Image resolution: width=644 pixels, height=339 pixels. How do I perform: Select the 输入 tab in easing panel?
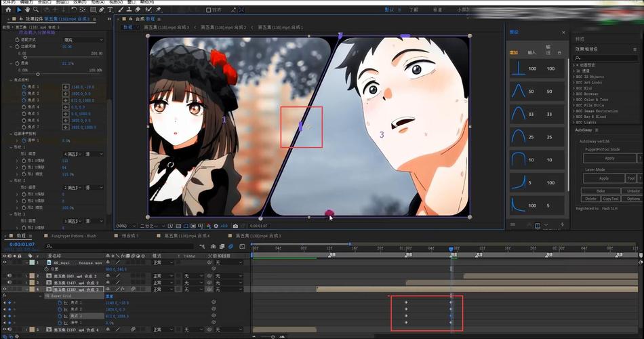[532, 53]
